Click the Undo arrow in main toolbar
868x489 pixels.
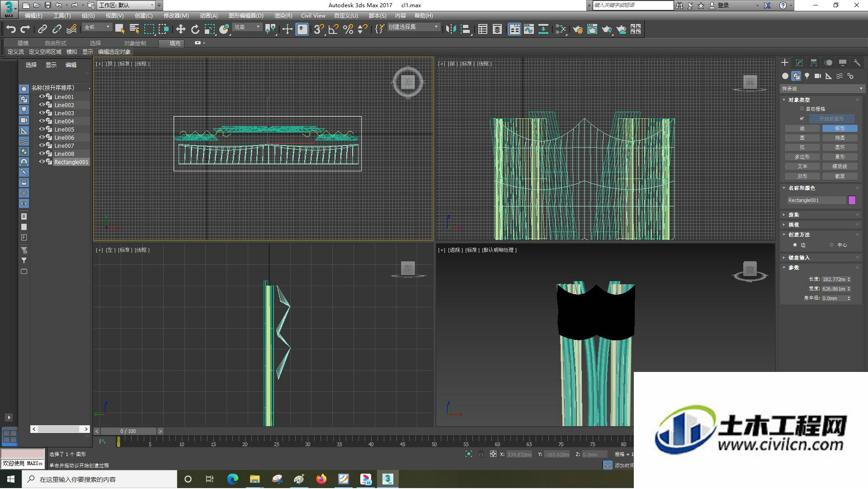tap(11, 29)
